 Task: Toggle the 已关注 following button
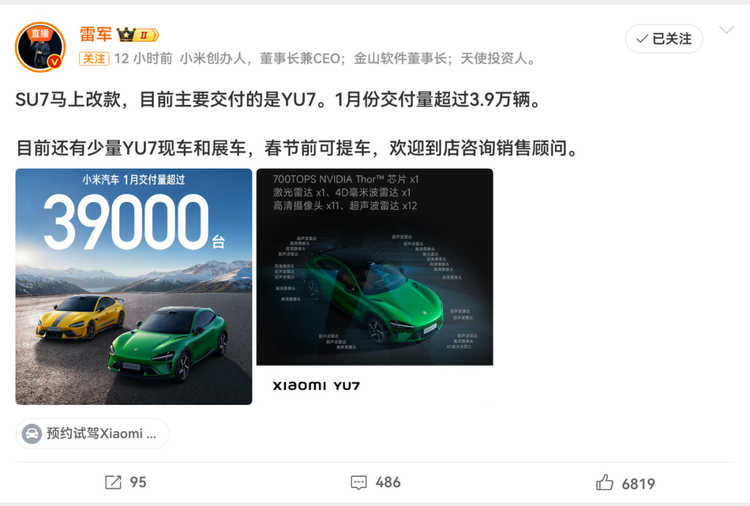(x=664, y=39)
